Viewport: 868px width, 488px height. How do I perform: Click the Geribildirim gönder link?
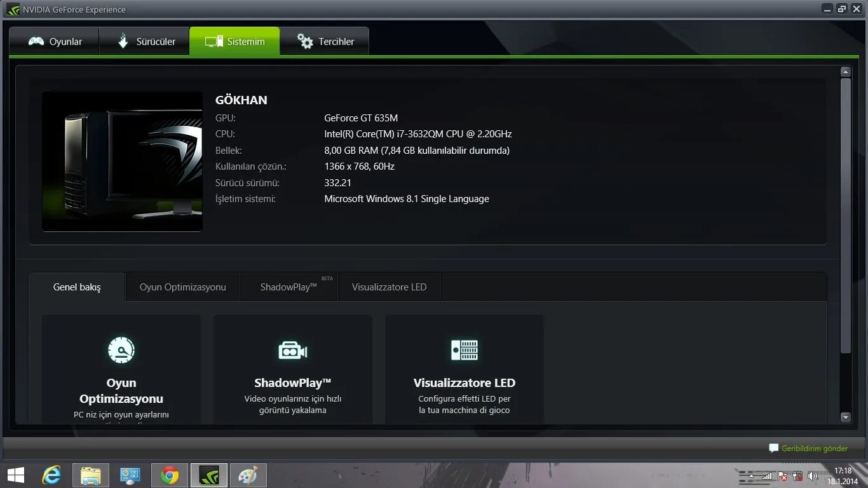click(815, 449)
